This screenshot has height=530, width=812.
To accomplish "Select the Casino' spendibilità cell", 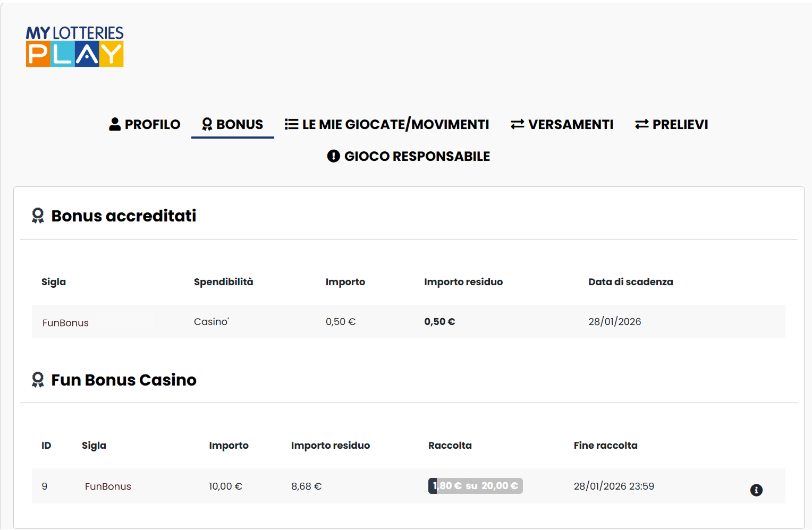I will 211,321.
